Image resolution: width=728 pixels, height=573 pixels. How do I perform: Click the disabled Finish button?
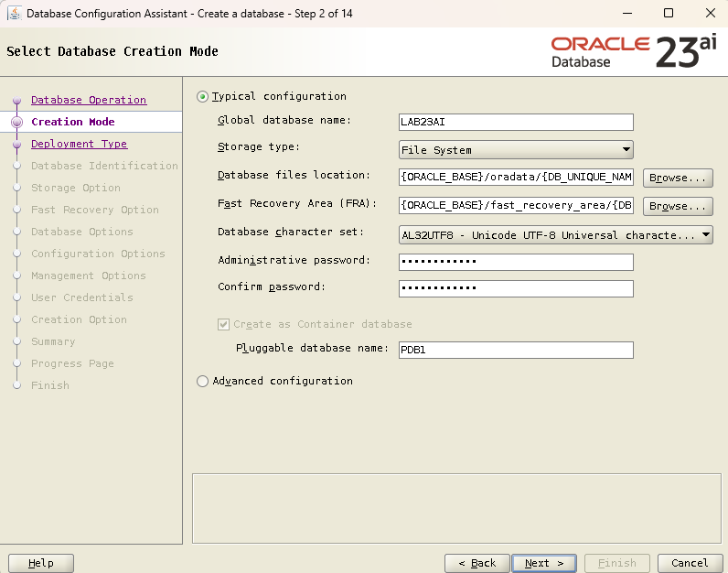click(617, 563)
